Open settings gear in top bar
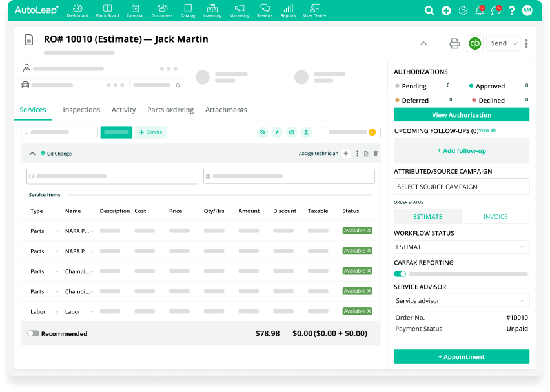The width and height of the screenshot is (550, 392). click(463, 10)
